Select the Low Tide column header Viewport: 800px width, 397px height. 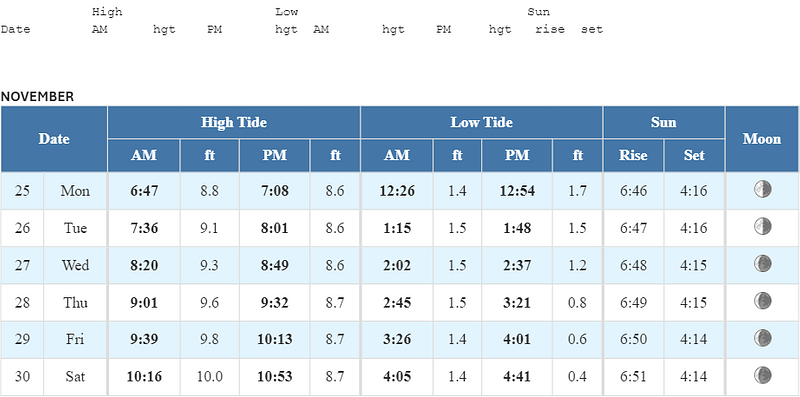[482, 122]
